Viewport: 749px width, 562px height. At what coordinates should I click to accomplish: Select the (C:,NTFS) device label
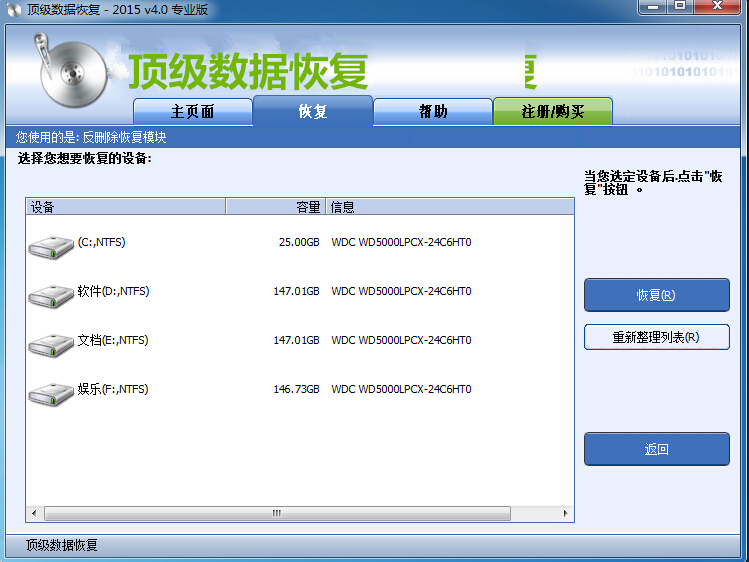tap(101, 242)
